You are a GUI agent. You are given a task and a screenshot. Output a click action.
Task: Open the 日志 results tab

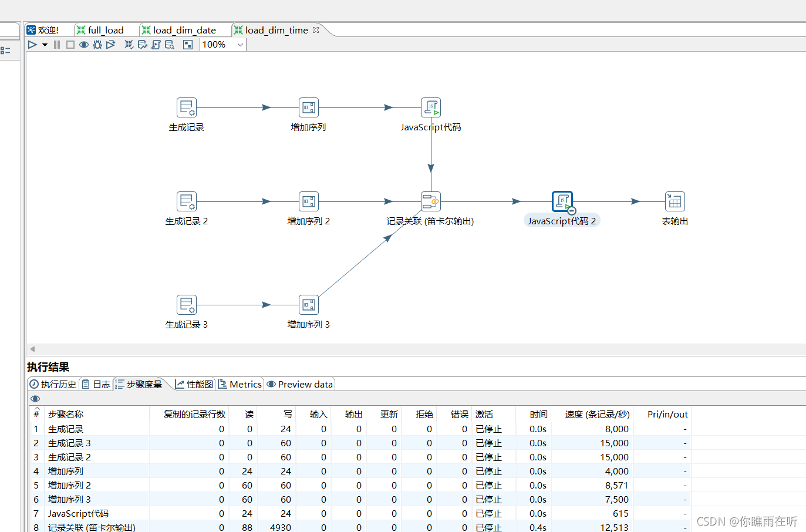[96, 384]
